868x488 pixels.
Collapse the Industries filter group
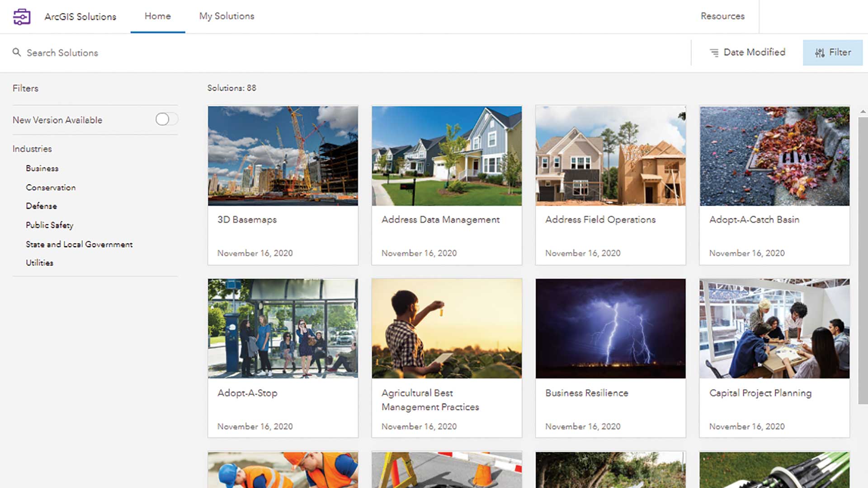pyautogui.click(x=32, y=149)
